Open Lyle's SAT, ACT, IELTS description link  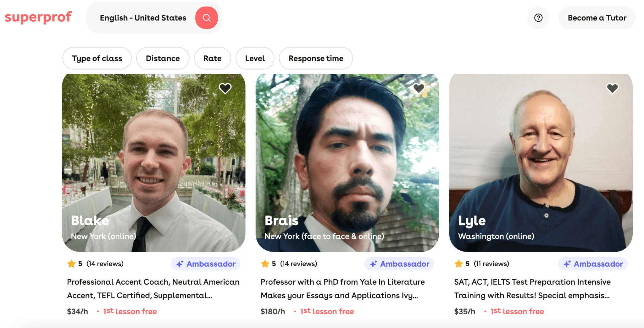(532, 288)
